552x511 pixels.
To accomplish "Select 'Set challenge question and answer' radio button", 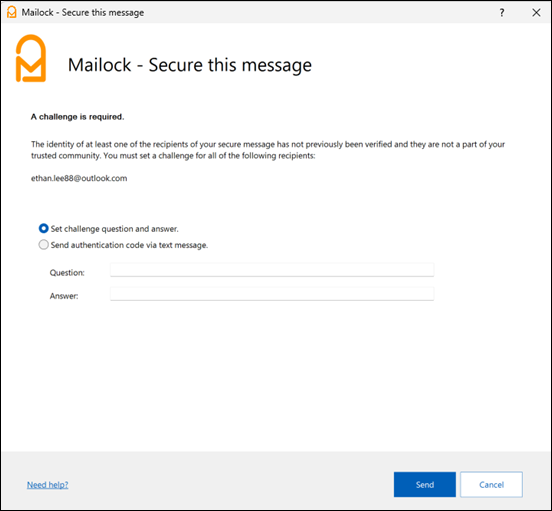I will pos(43,228).
